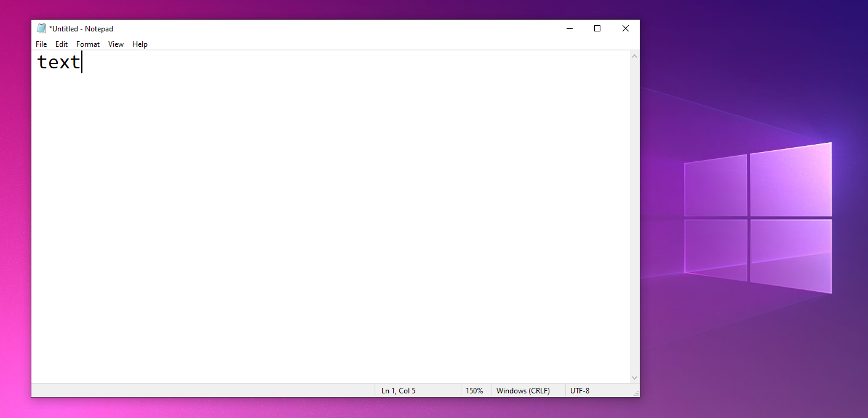Click the Ln 1, Col 5 status indicator

click(398, 391)
